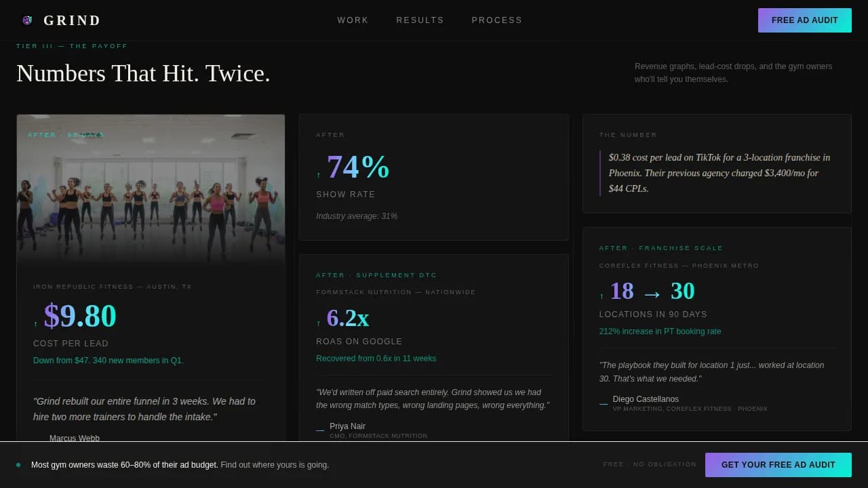Click the up arrow next to $9.80 metric

pyautogui.click(x=35, y=323)
